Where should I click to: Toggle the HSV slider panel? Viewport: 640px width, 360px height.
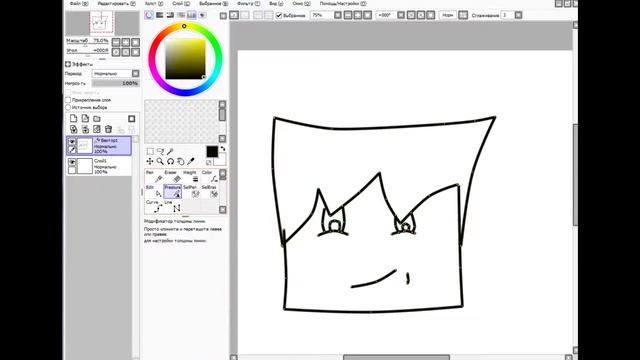(170, 15)
